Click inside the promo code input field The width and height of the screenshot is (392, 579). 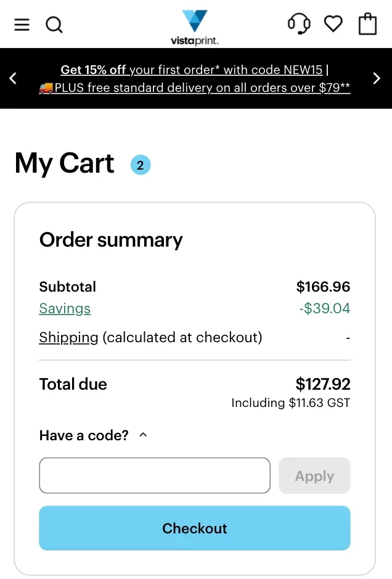coord(154,475)
